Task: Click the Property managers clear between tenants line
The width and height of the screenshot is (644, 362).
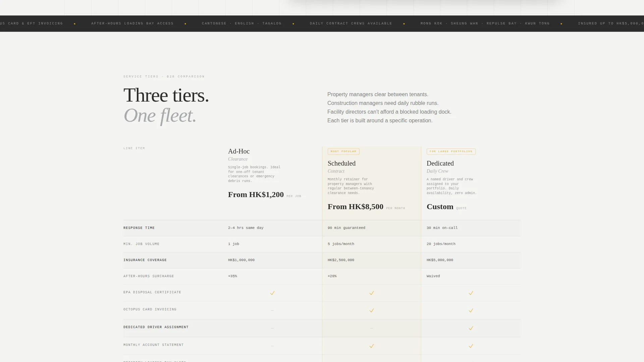Action: pyautogui.click(x=378, y=95)
